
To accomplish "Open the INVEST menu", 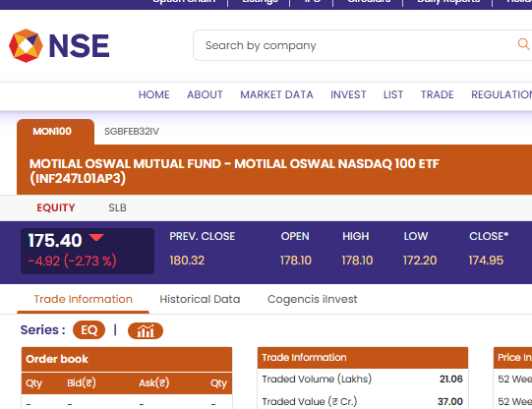I will tap(348, 94).
